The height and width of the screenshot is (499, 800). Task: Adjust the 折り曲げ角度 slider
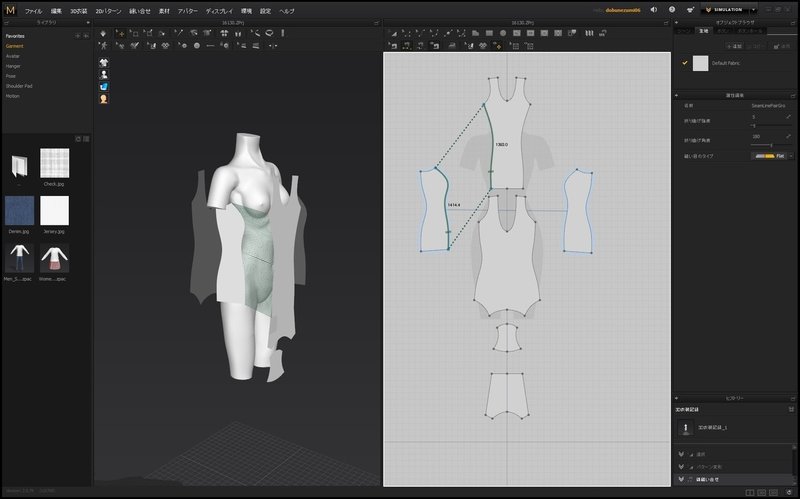771,145
